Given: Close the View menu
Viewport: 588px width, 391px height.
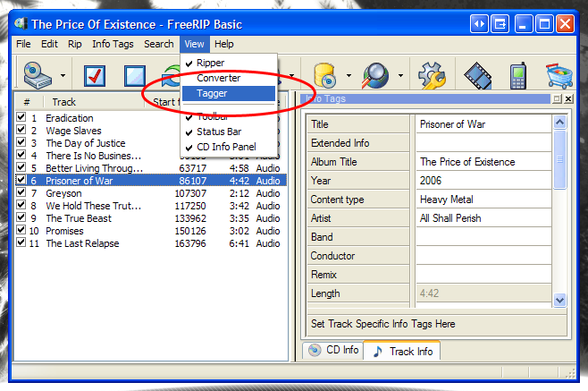Looking at the screenshot, I should coord(194,44).
